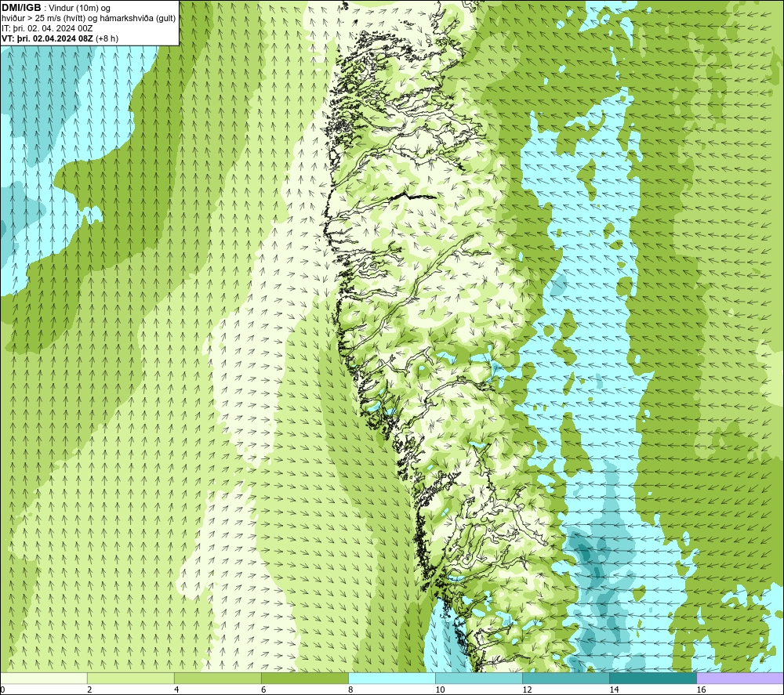Click the legend value 4
This screenshot has width=784, height=695.
(176, 690)
